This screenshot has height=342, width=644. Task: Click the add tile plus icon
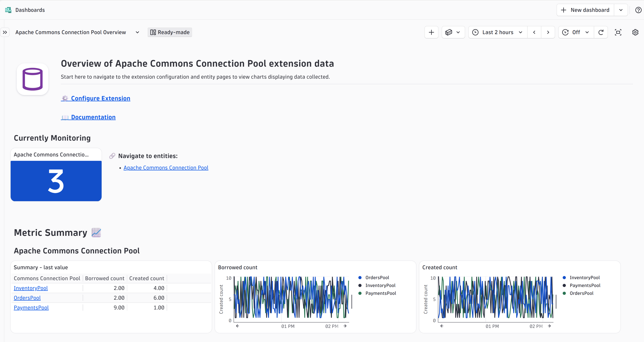431,32
